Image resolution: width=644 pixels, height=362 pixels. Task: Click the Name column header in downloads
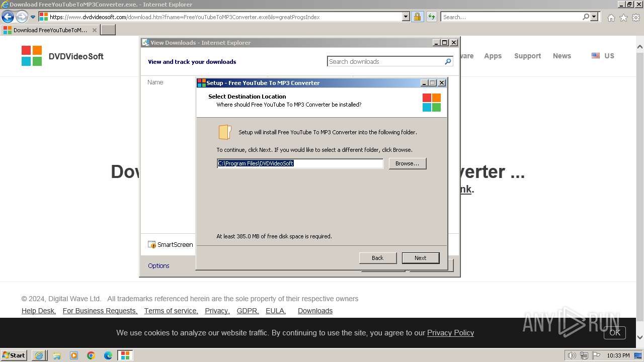(x=155, y=82)
